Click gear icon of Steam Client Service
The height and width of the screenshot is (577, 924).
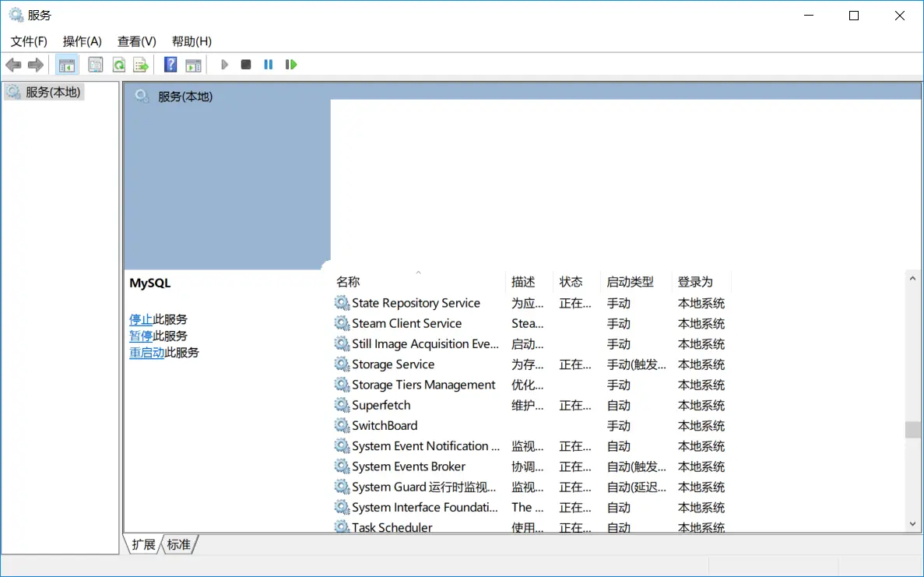click(x=342, y=324)
